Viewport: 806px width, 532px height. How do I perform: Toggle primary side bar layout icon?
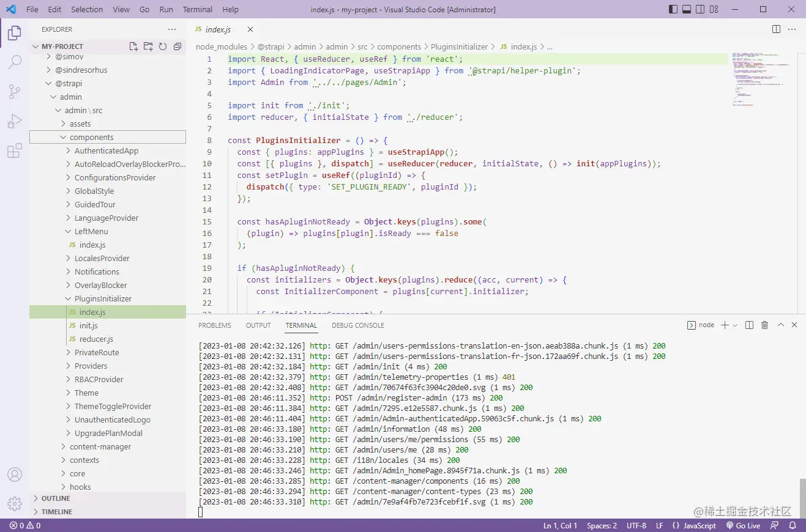[x=673, y=9]
